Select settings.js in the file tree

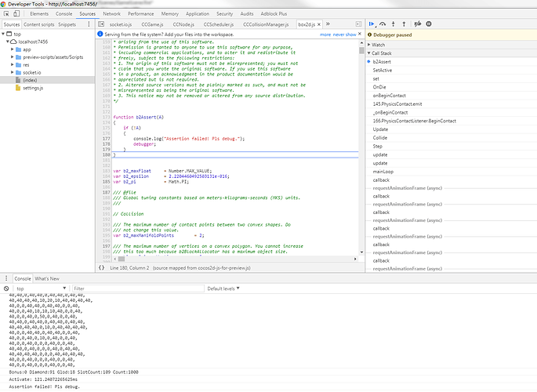pyautogui.click(x=32, y=88)
